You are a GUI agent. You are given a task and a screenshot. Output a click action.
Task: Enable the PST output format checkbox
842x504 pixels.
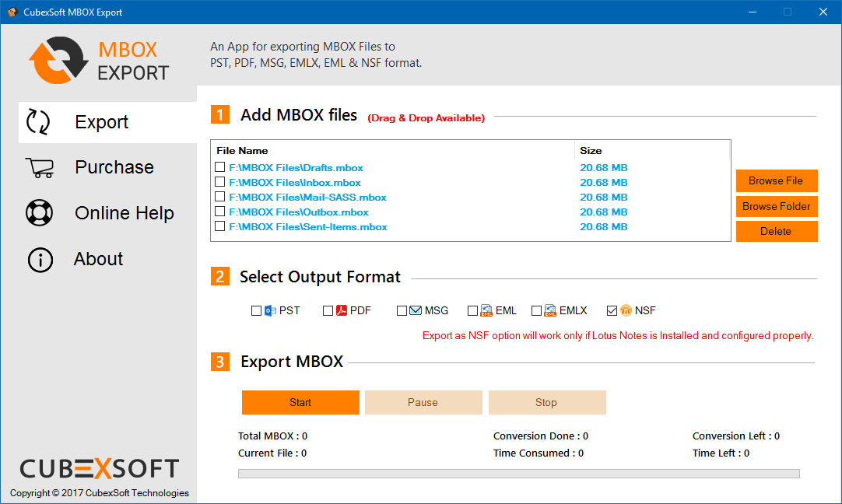256,311
